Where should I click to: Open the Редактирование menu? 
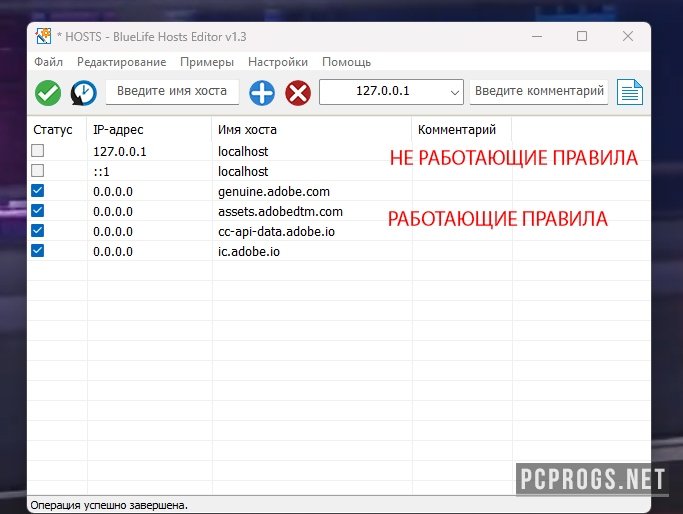click(x=122, y=62)
